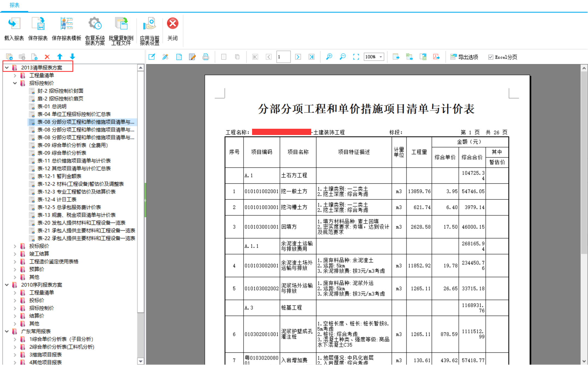This screenshot has width=588, height=365.
Task: Collapse the 招标控制价 folder in 2013清单报表方案
Action: pos(15,83)
